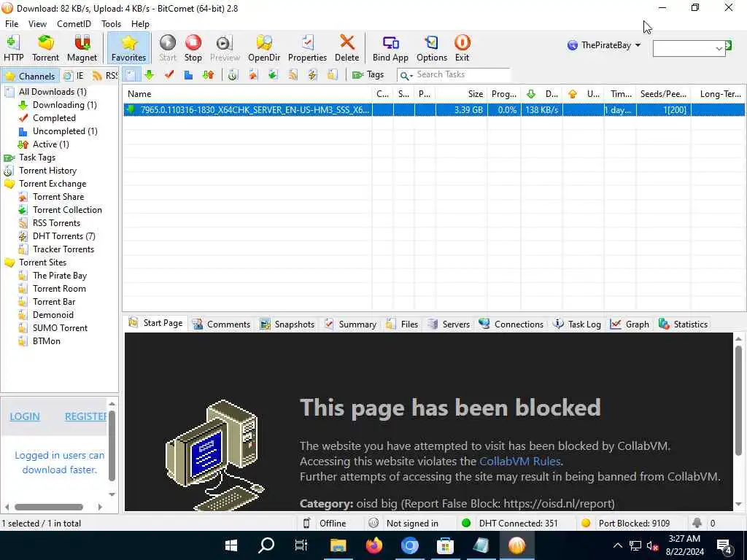
Task: Sort task list by Size column
Action: [461, 94]
